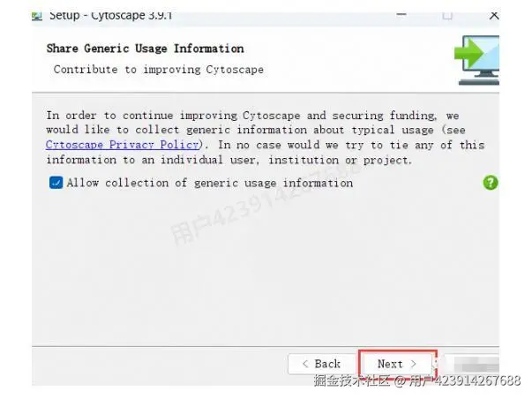Go Back to the previous setup step
Image resolution: width=532 pixels, height=399 pixels.
[x=322, y=364]
